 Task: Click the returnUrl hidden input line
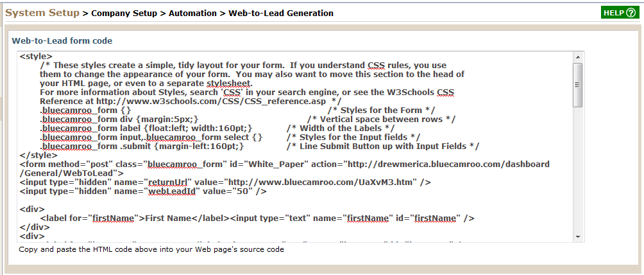click(225, 182)
